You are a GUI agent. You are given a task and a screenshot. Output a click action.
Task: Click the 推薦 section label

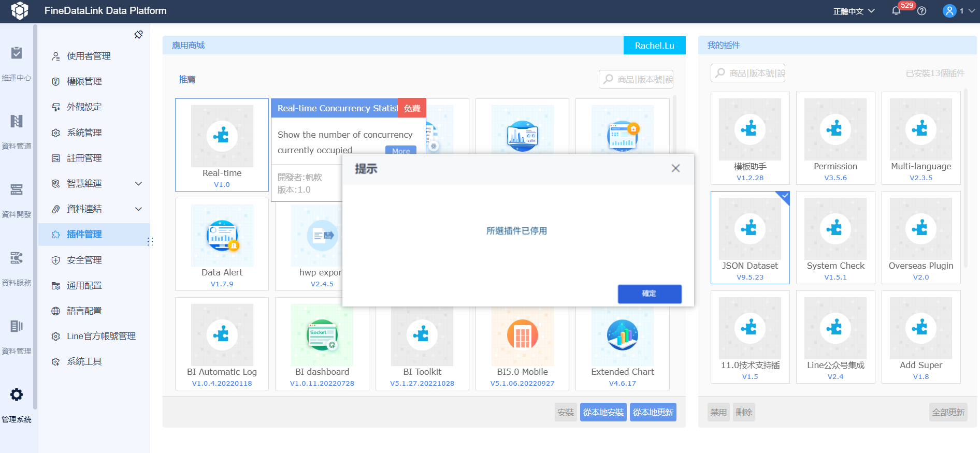tap(187, 79)
